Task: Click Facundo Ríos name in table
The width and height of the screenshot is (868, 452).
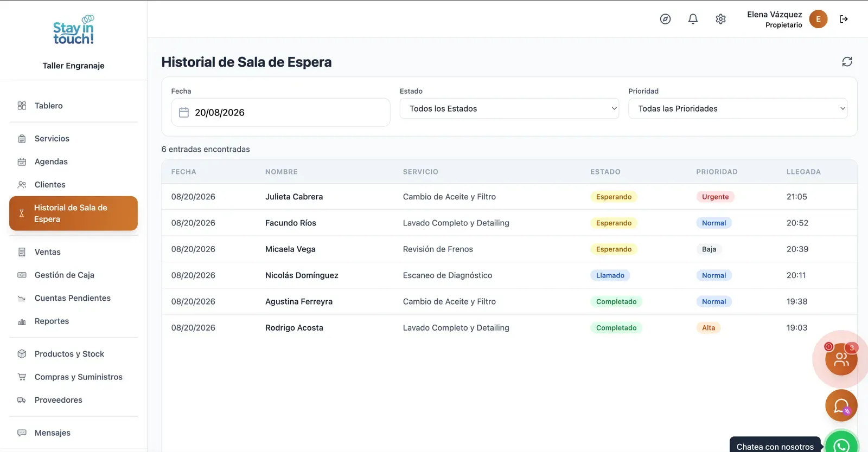Action: point(291,223)
